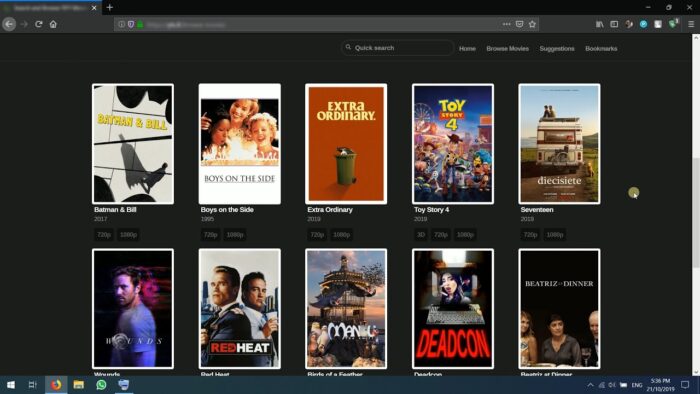Viewport: 700px width, 394px height.
Task: Open the Browse Movies page
Action: 507,48
